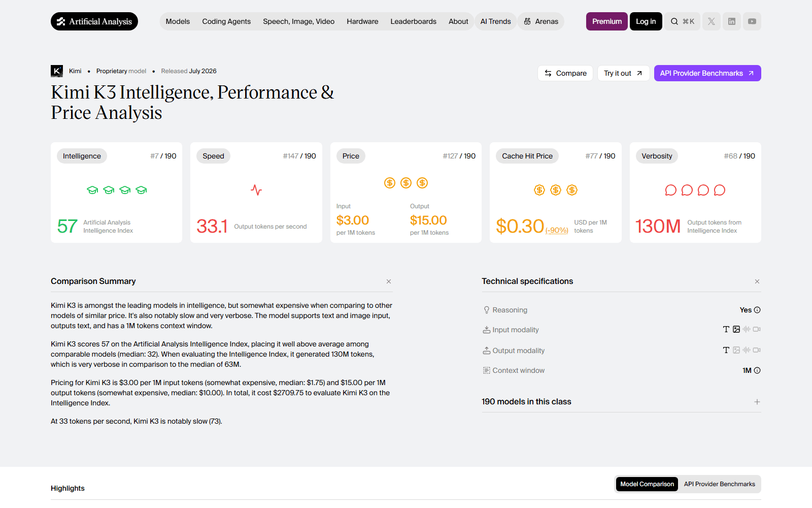The width and height of the screenshot is (812, 508).
Task: Click the lightbulb icon beside Reasoning
Action: (487, 310)
